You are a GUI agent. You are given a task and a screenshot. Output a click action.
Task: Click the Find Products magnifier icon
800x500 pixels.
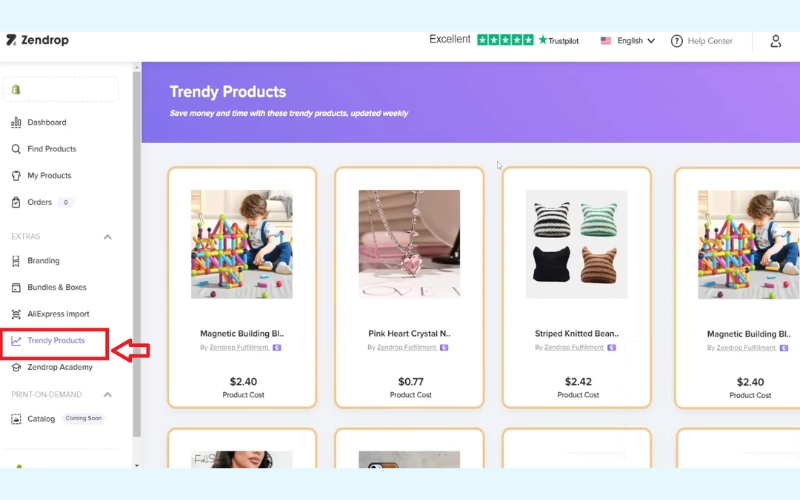point(16,149)
